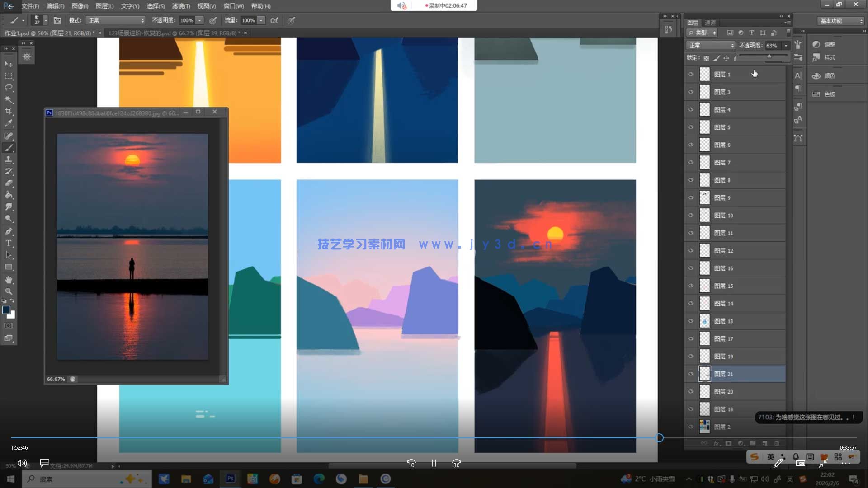Toggle visibility of 图层 12
The image size is (868, 488).
pos(691,250)
